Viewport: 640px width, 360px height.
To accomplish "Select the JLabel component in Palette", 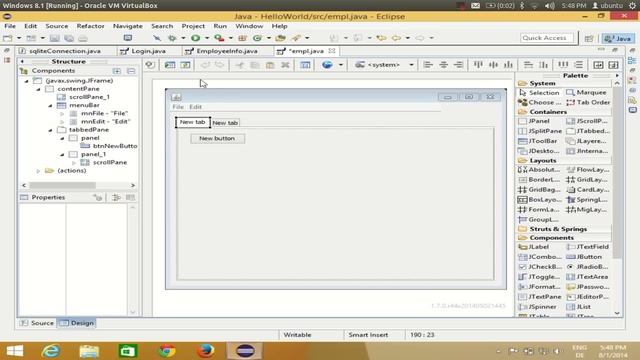I will tap(534, 247).
